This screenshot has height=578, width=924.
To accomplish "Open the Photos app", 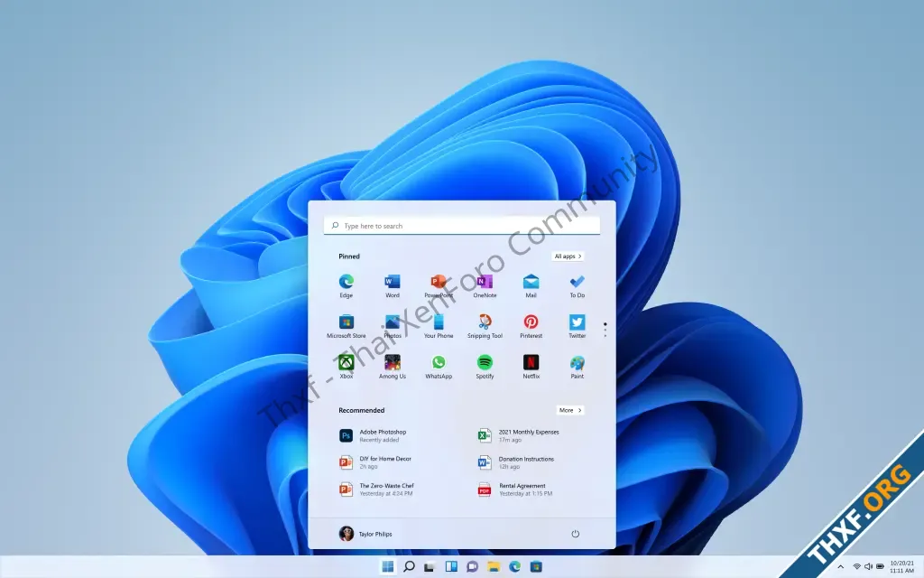I will pyautogui.click(x=393, y=327).
